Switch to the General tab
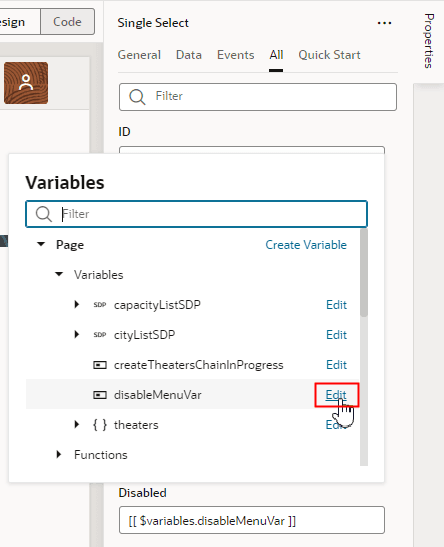This screenshot has height=547, width=444. pyautogui.click(x=139, y=55)
